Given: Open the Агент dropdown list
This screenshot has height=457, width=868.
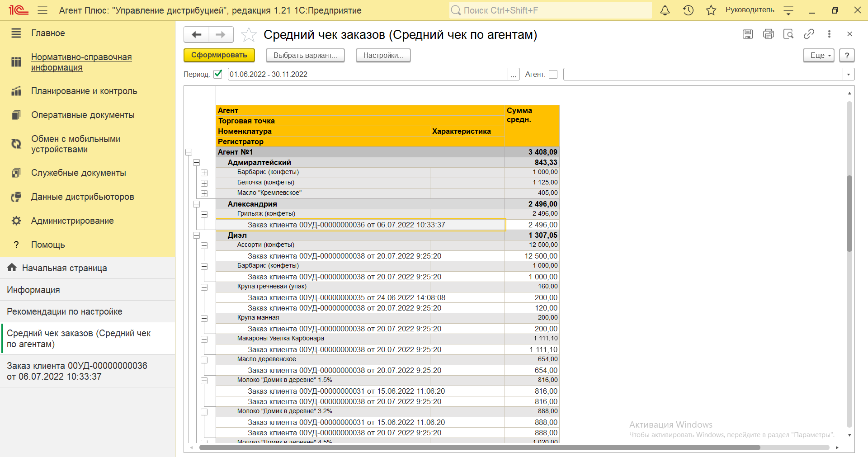Looking at the screenshot, I should pyautogui.click(x=849, y=74).
